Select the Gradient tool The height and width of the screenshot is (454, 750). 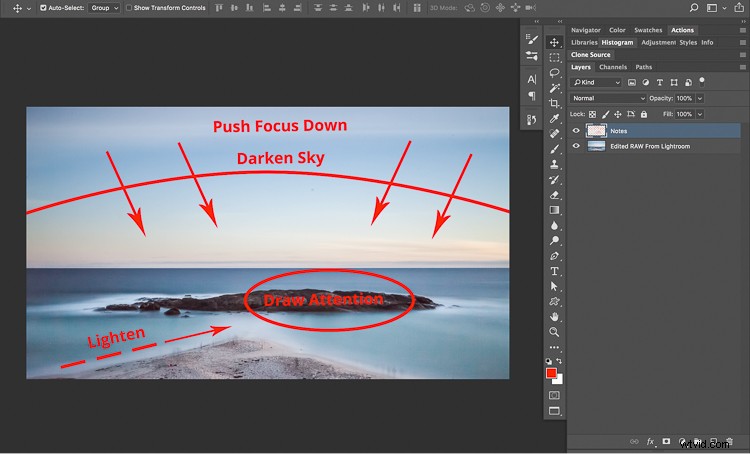pyautogui.click(x=554, y=210)
